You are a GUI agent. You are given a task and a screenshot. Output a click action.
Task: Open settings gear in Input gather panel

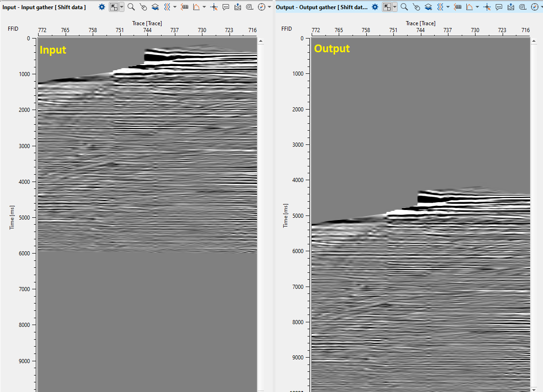pos(102,7)
